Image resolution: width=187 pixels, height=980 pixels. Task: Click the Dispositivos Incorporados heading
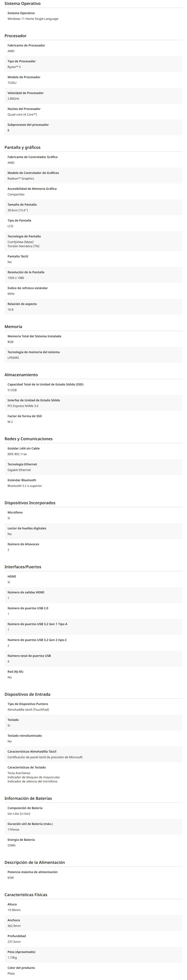coord(30,503)
